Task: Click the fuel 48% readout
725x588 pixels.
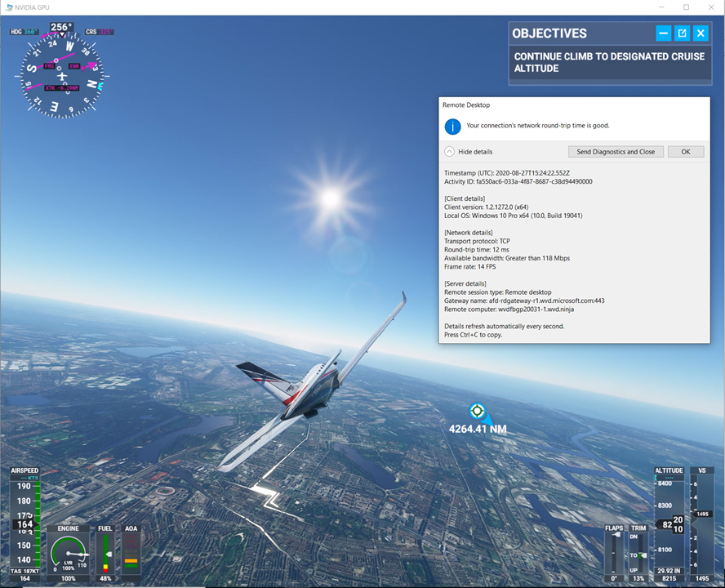Action: (105, 579)
